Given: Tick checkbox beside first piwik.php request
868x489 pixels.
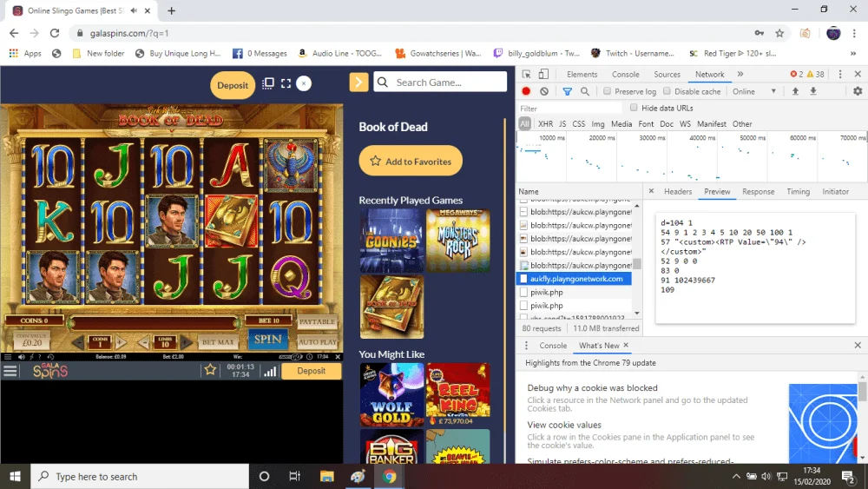Looking at the screenshot, I should [x=523, y=292].
